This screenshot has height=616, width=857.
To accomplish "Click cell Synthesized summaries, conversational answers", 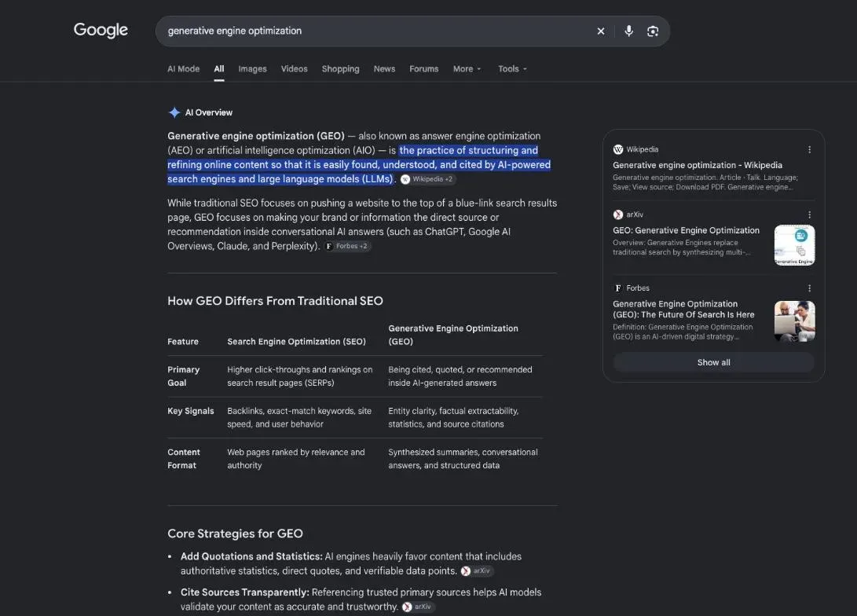I will (x=463, y=459).
